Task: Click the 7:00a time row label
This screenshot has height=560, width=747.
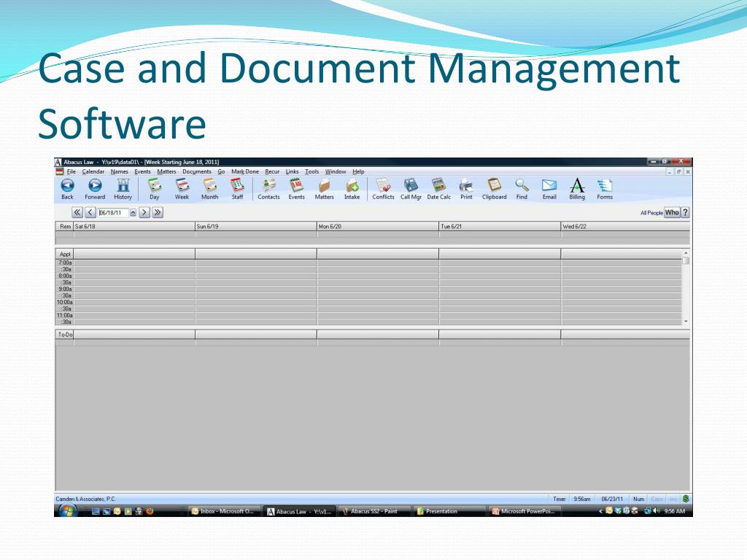Action: pyautogui.click(x=65, y=262)
